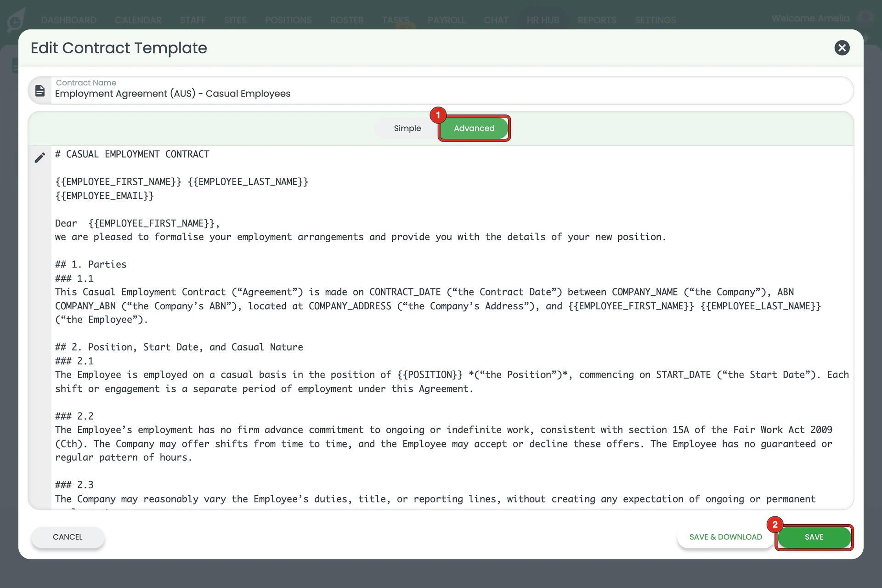Click '## 2. Position, Start Date, and Casual Nature'
This screenshot has height=588, width=882.
tap(179, 347)
